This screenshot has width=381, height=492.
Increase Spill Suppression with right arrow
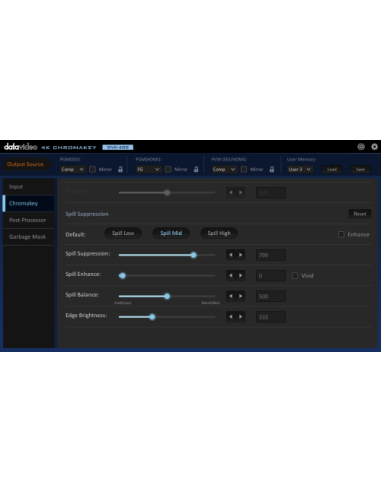(x=240, y=255)
